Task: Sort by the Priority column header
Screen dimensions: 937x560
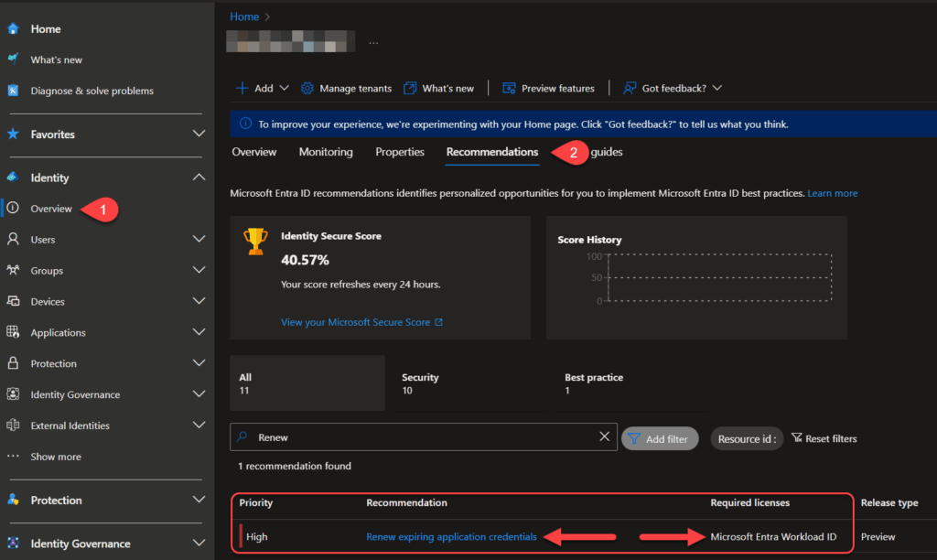Action: click(x=256, y=502)
